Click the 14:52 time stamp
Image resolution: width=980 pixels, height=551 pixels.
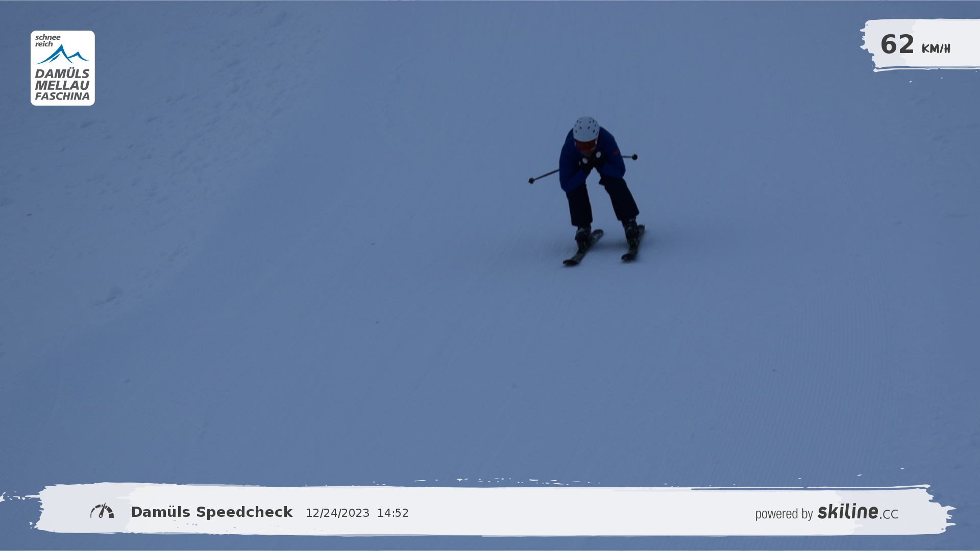pos(393,513)
